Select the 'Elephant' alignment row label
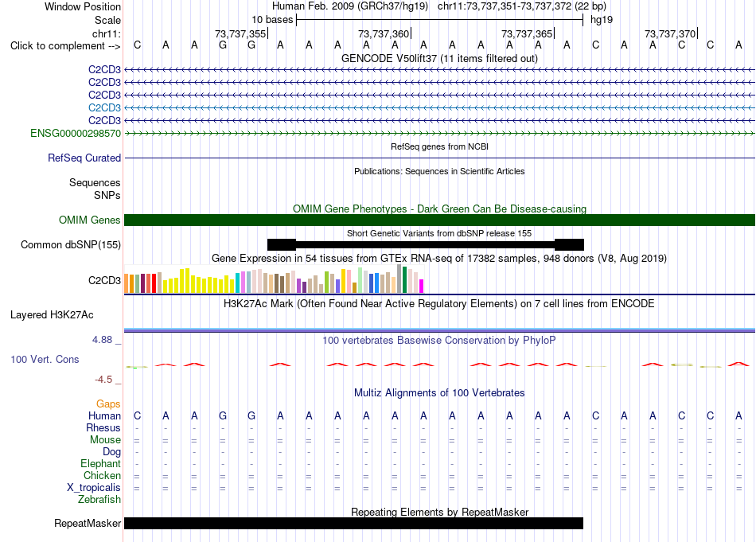Screen dimensions: 756x542 [x=100, y=463]
